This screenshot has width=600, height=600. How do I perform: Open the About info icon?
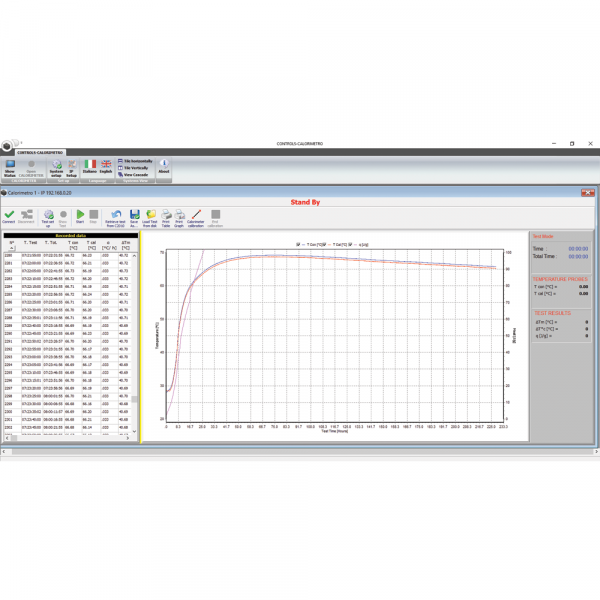[x=164, y=165]
